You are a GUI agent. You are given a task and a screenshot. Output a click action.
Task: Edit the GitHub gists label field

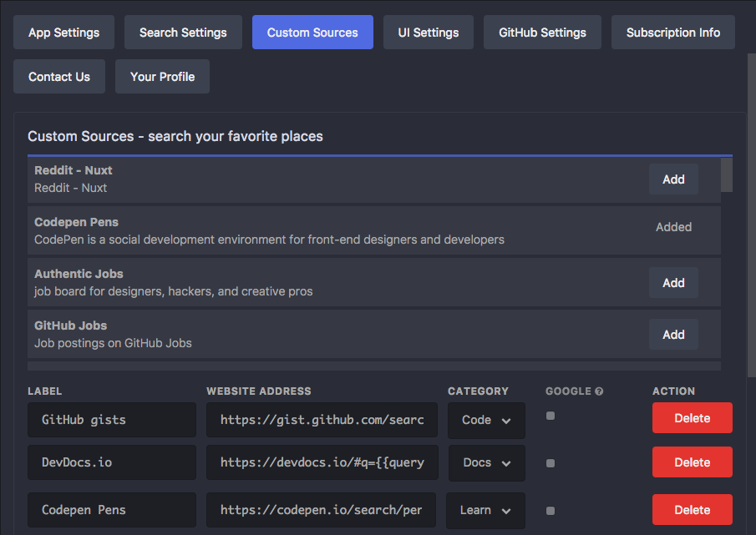[x=112, y=420]
